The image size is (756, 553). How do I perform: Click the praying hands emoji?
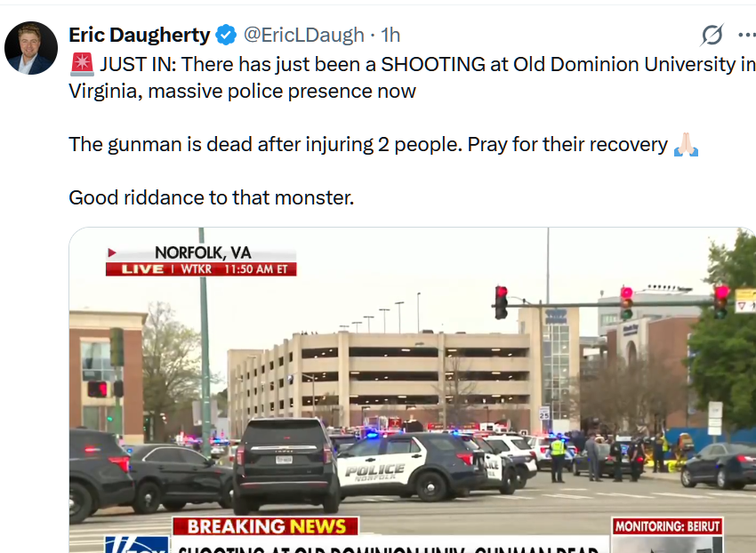pos(686,145)
